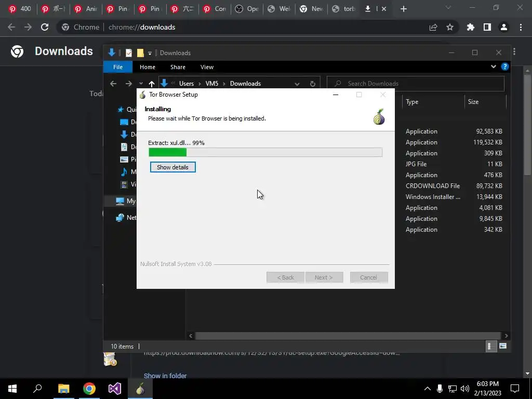Viewport: 532px width, 399px height.
Task: Go forward in File Explorer
Action: (x=129, y=84)
